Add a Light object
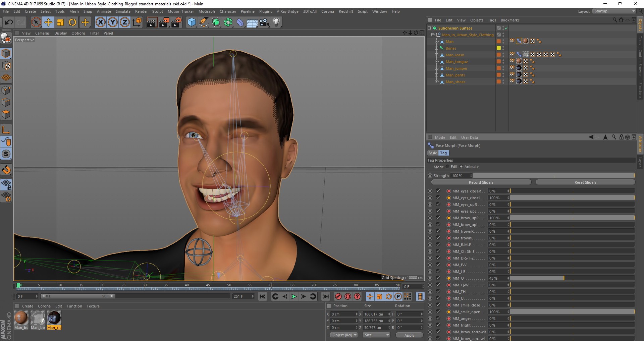This screenshot has height=341, width=644. coord(276,22)
